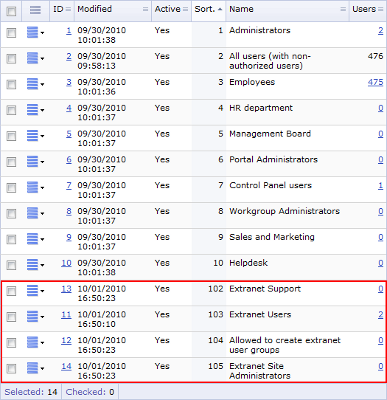Open action menu for Allowed to create extranet

[35, 342]
